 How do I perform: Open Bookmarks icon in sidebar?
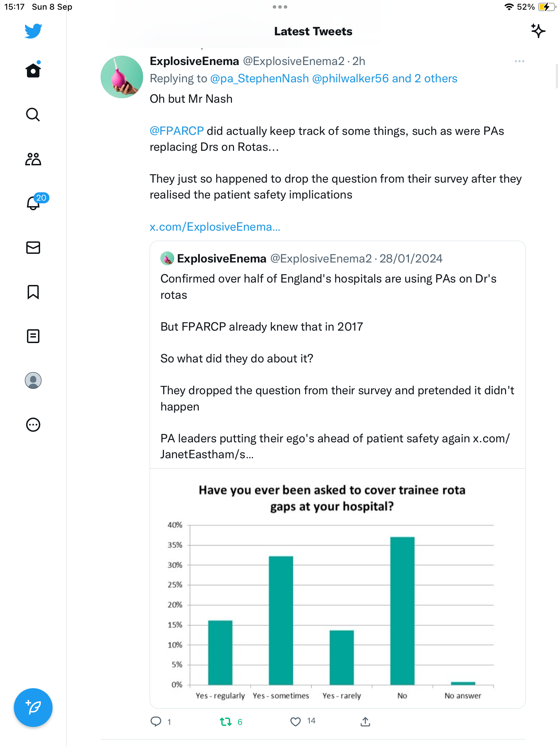33,292
